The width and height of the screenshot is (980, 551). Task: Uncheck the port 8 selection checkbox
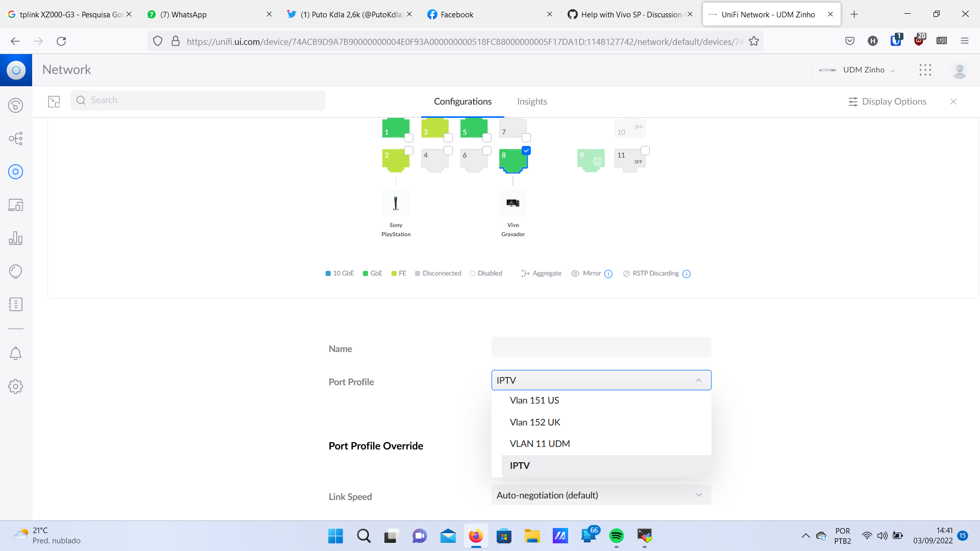[526, 151]
